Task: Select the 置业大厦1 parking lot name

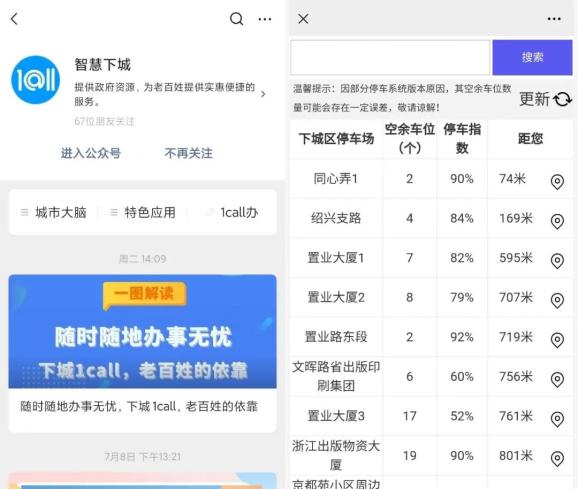Action: [x=336, y=258]
